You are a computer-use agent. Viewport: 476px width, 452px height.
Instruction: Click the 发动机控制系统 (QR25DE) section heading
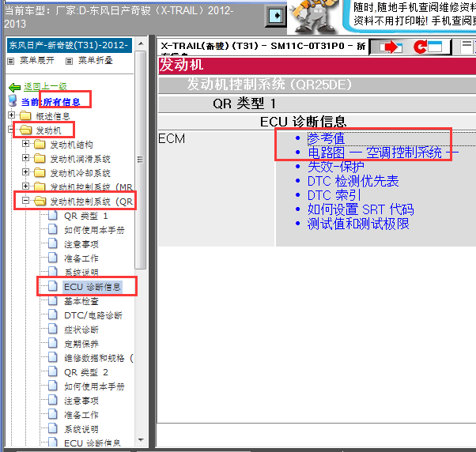[269, 85]
